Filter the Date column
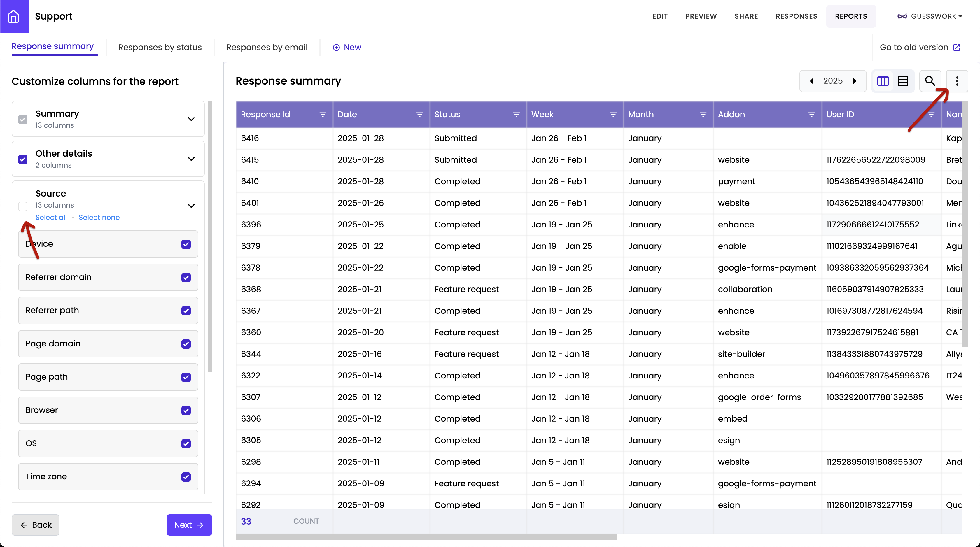Screen dimensions: 980x547 [420, 115]
